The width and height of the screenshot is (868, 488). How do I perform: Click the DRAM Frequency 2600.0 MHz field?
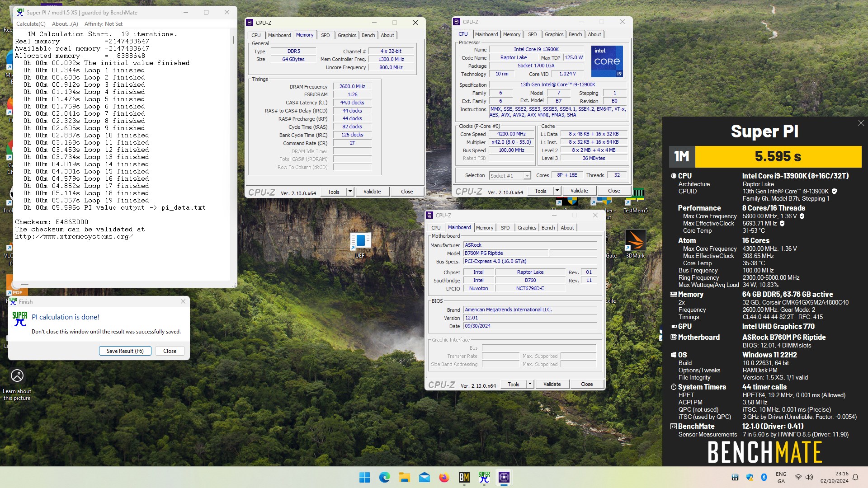click(x=352, y=86)
